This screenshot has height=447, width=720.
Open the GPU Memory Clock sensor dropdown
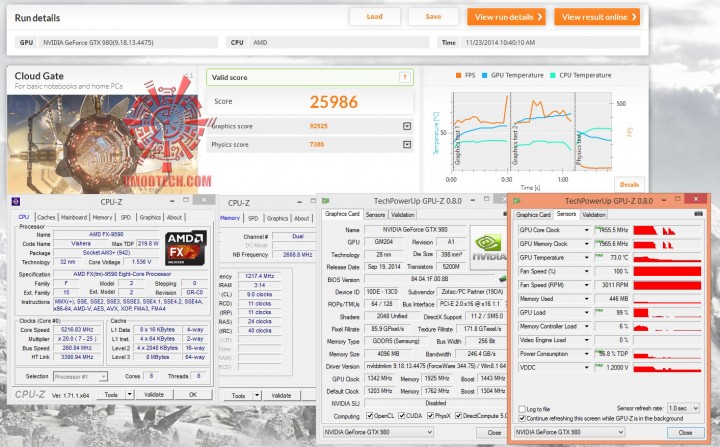(x=586, y=243)
